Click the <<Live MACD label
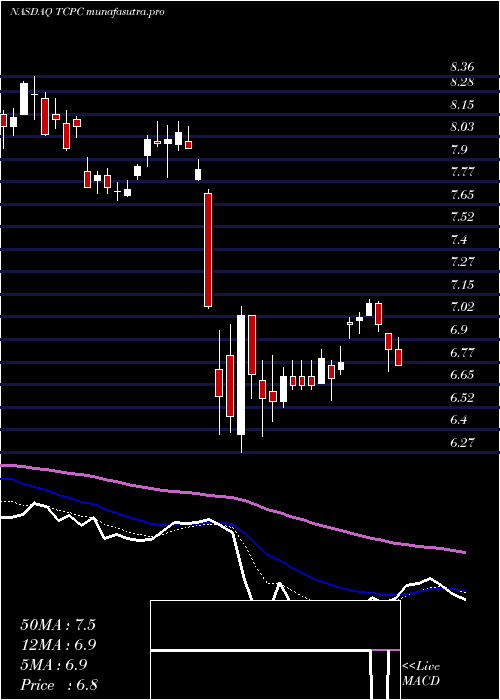The image size is (500, 700). 421,674
